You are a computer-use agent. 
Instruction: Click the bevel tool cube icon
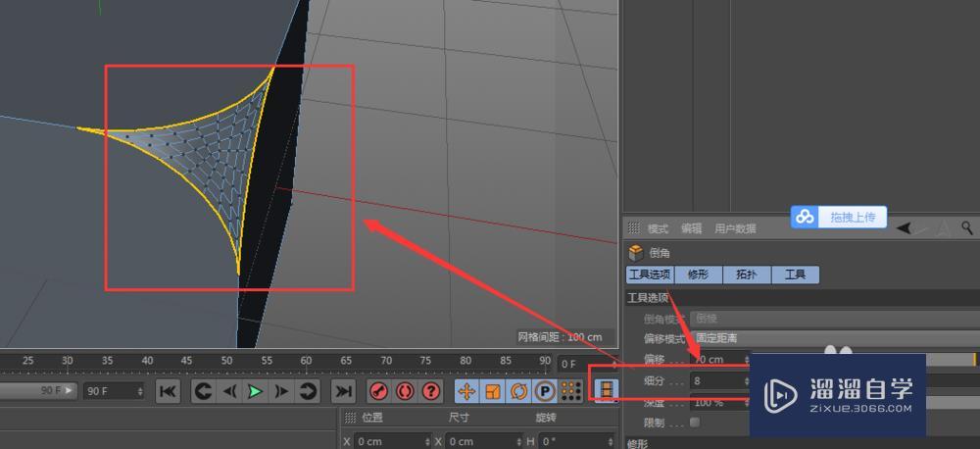[x=636, y=253]
